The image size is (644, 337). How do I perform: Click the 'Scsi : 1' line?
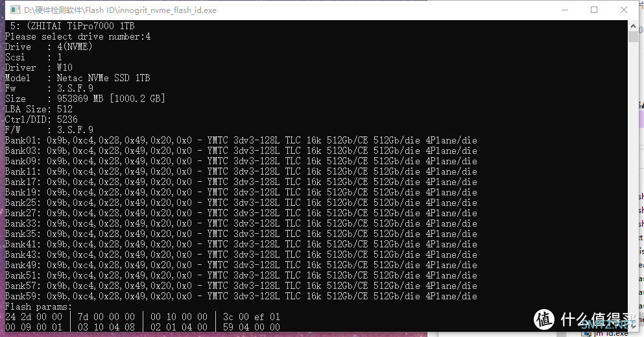coord(33,57)
